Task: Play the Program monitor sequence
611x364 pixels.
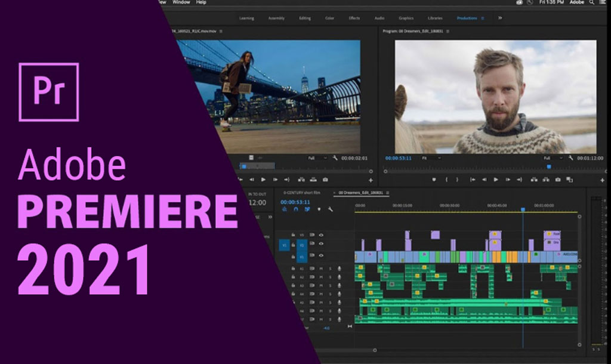Action: tap(496, 180)
